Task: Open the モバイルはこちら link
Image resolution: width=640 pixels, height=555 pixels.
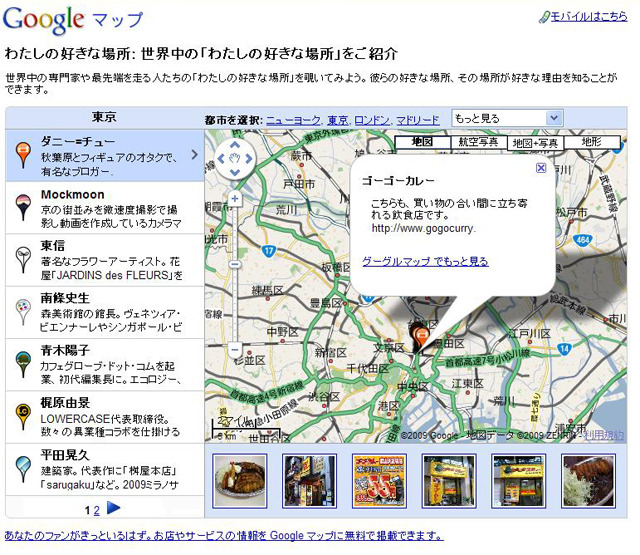Action: pos(589,17)
